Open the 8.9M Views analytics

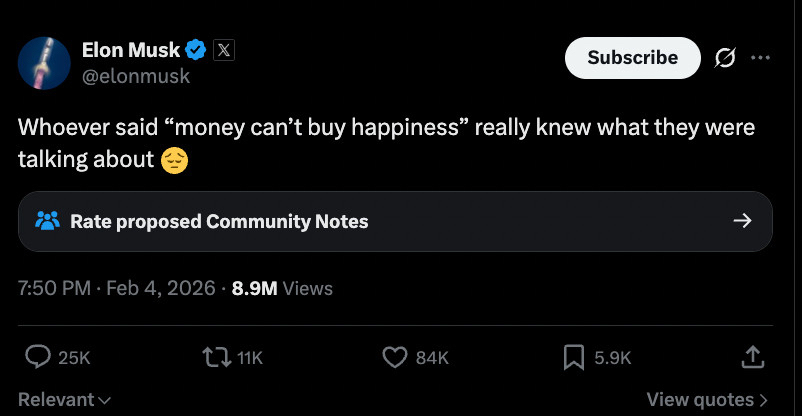pyautogui.click(x=282, y=288)
